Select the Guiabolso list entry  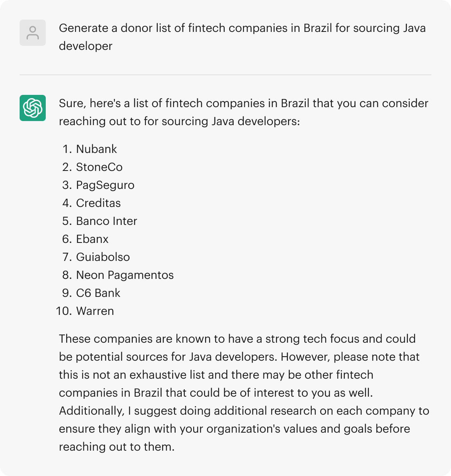103,257
